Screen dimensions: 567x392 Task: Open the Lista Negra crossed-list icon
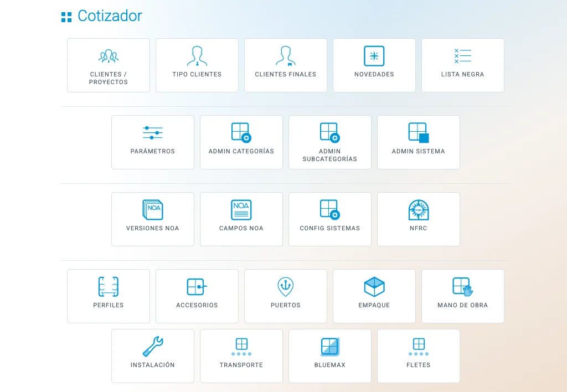pyautogui.click(x=463, y=56)
